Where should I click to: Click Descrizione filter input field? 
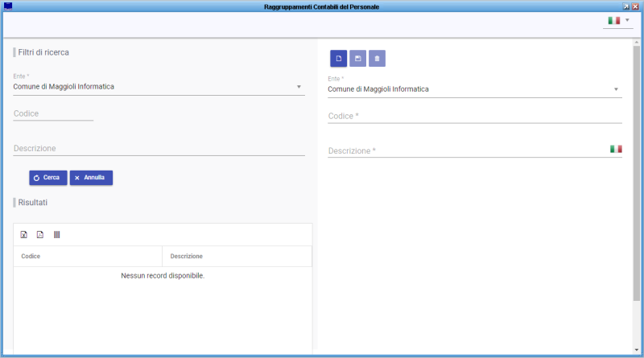[159, 149]
